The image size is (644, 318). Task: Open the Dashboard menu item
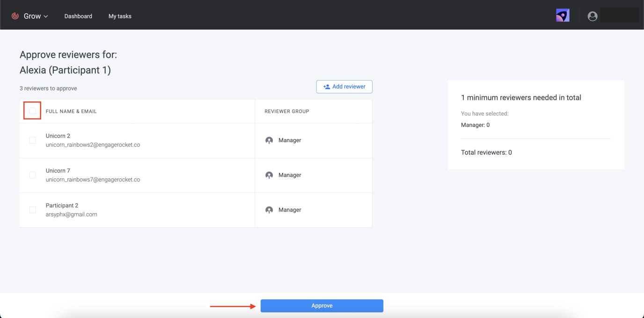[78, 16]
